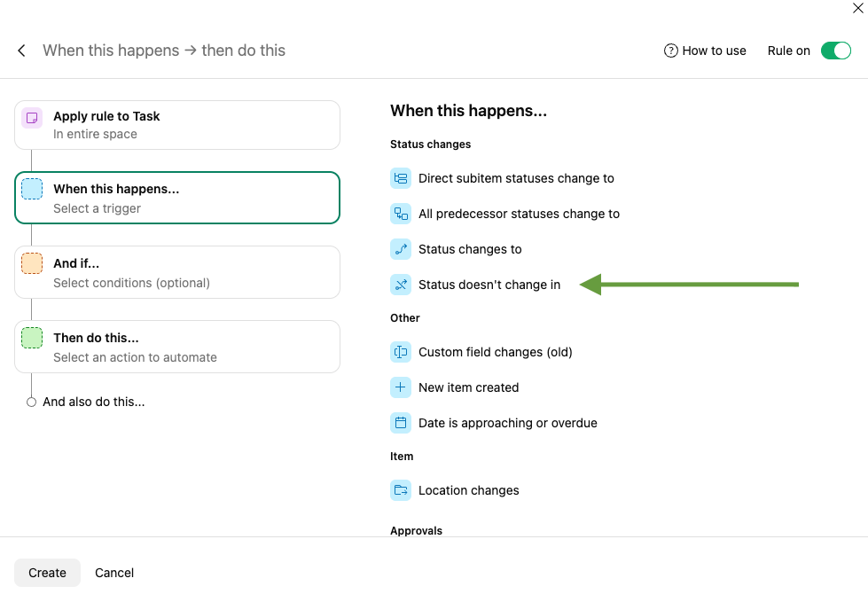The height and width of the screenshot is (594, 868).
Task: Click the Custom field changes icon
Action: click(401, 352)
